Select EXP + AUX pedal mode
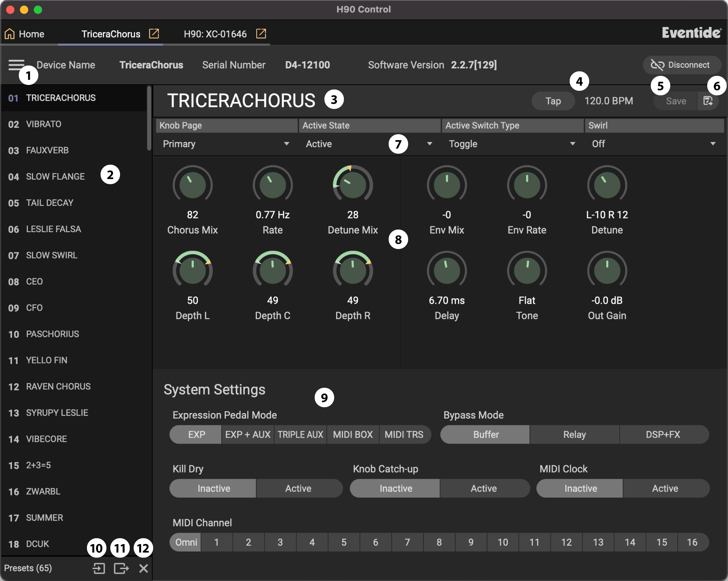Viewport: 728px width, 581px height. pos(248,434)
